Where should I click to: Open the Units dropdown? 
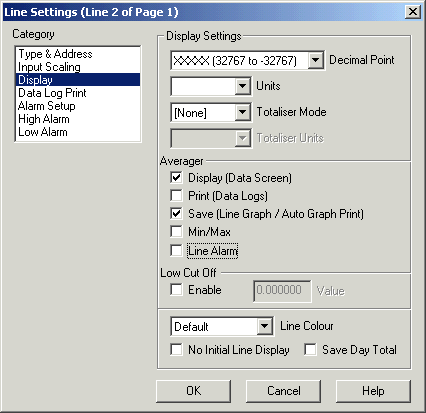(242, 86)
